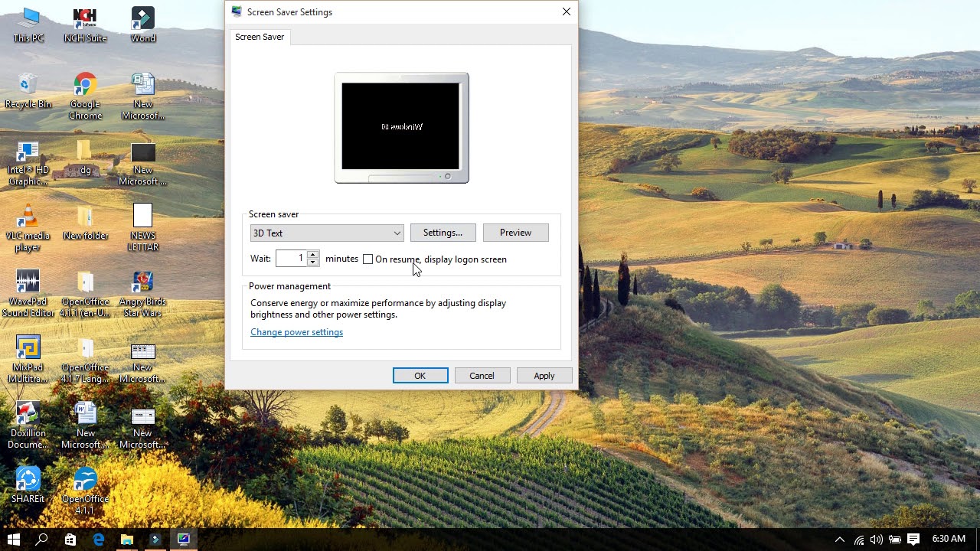Open the Change power settings link
Image resolution: width=980 pixels, height=551 pixels.
point(296,332)
